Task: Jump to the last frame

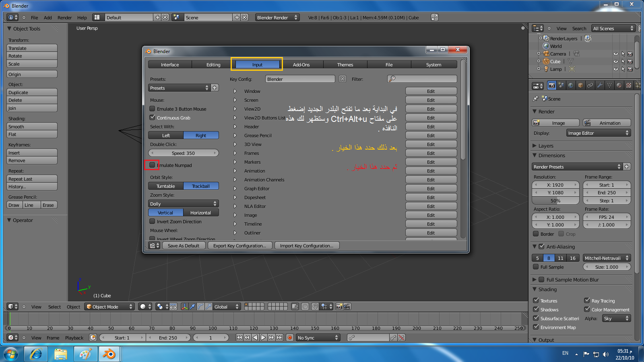Action: tap(279, 337)
